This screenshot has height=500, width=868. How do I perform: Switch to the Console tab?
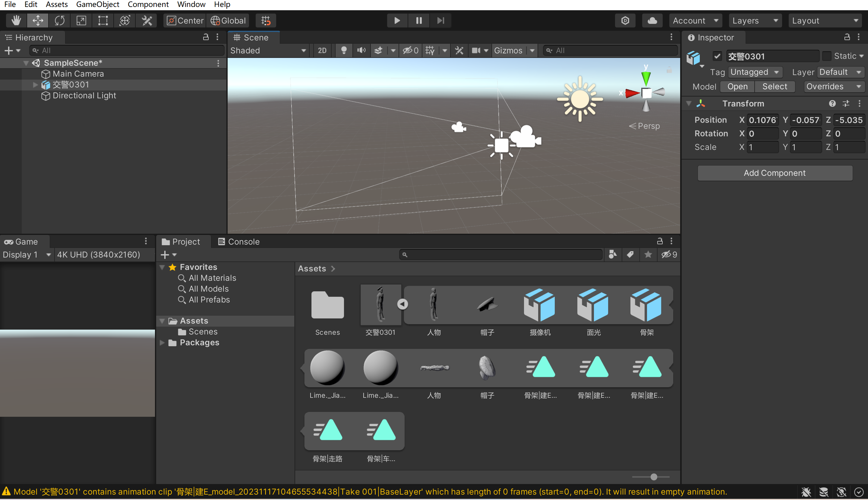pos(239,242)
